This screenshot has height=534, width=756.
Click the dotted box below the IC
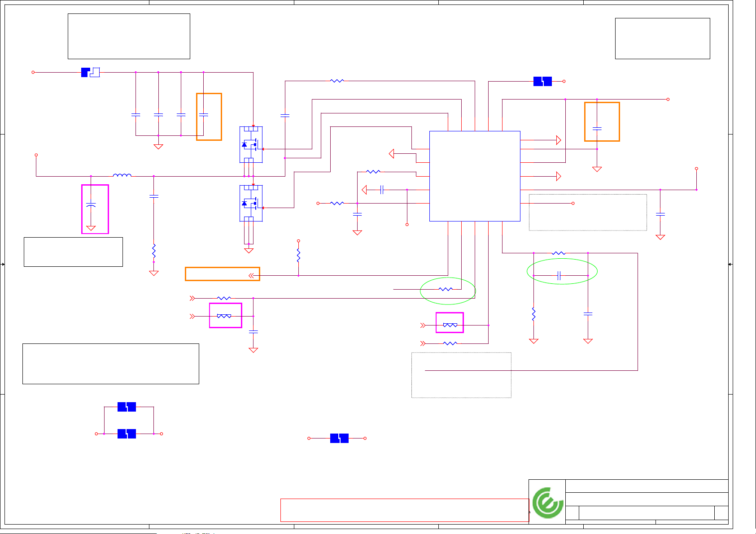[461, 375]
